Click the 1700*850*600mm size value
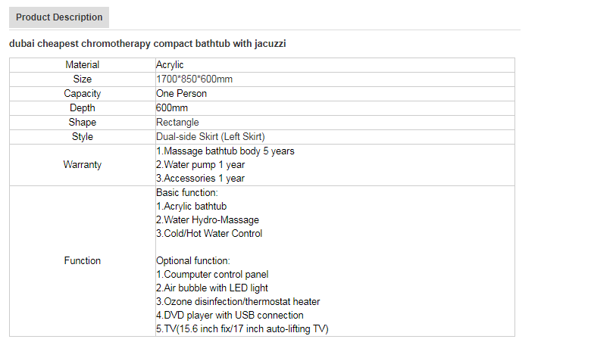 click(194, 79)
